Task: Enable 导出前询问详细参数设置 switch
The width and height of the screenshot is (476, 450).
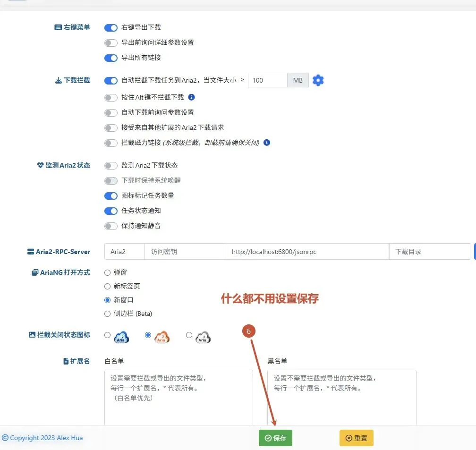Action: (x=111, y=43)
